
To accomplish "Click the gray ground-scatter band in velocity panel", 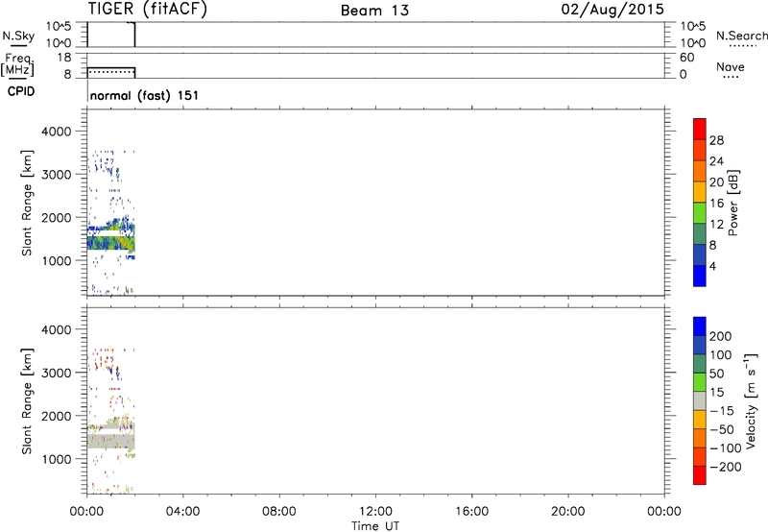I will click(111, 441).
